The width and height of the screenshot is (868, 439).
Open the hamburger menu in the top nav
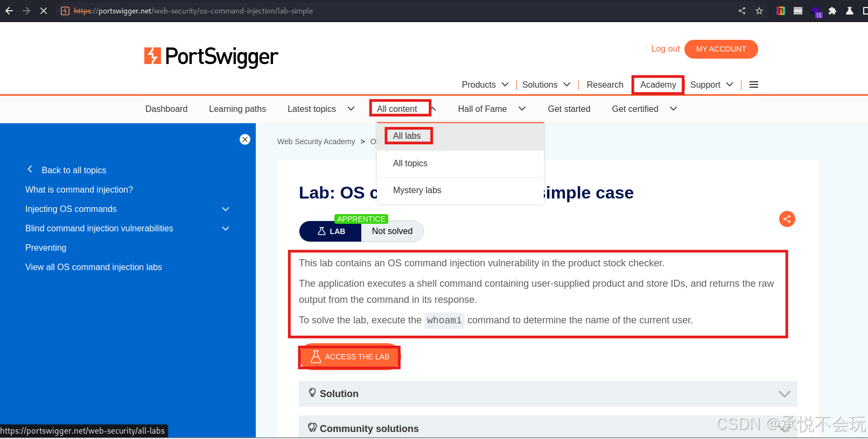(x=754, y=84)
